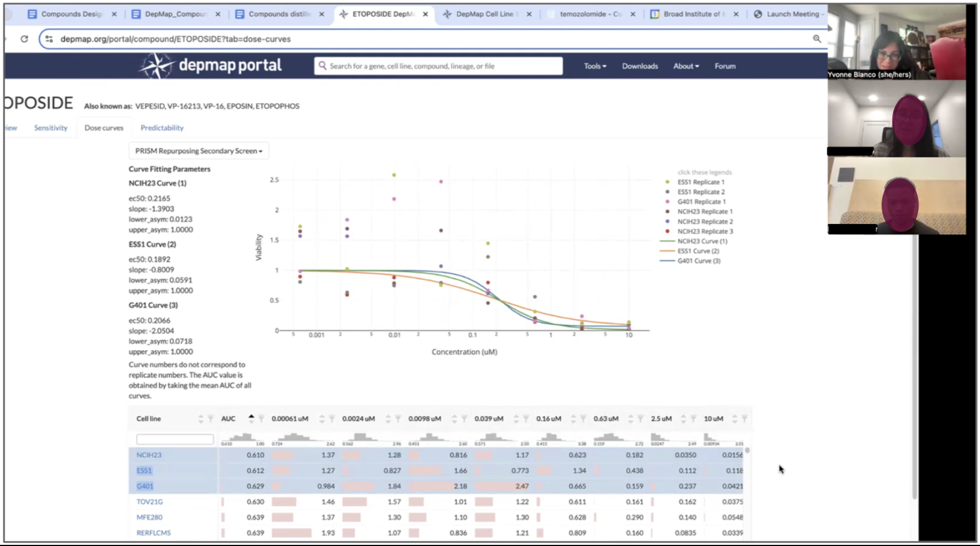Switch to temozolomide browser tab
This screenshot has height=546, width=980.
590,14
